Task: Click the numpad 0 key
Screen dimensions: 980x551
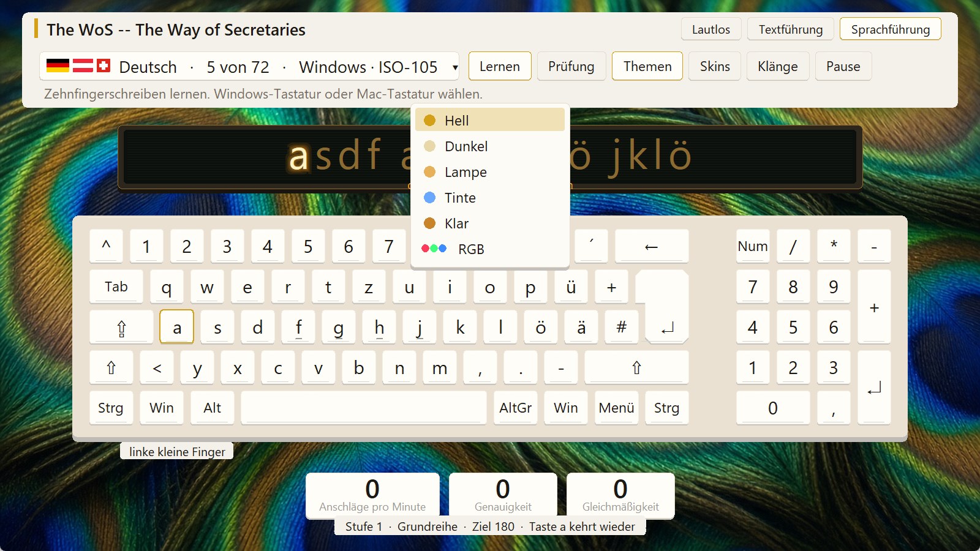Action: (773, 408)
